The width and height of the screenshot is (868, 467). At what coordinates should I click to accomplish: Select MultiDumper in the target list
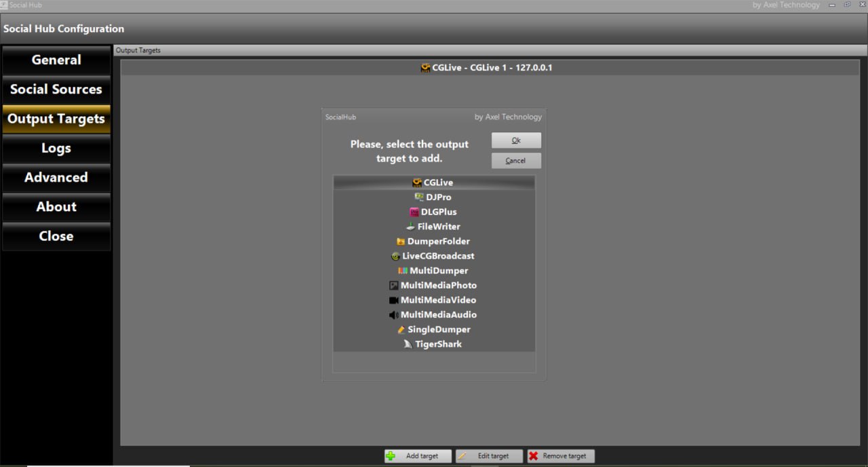(434, 271)
